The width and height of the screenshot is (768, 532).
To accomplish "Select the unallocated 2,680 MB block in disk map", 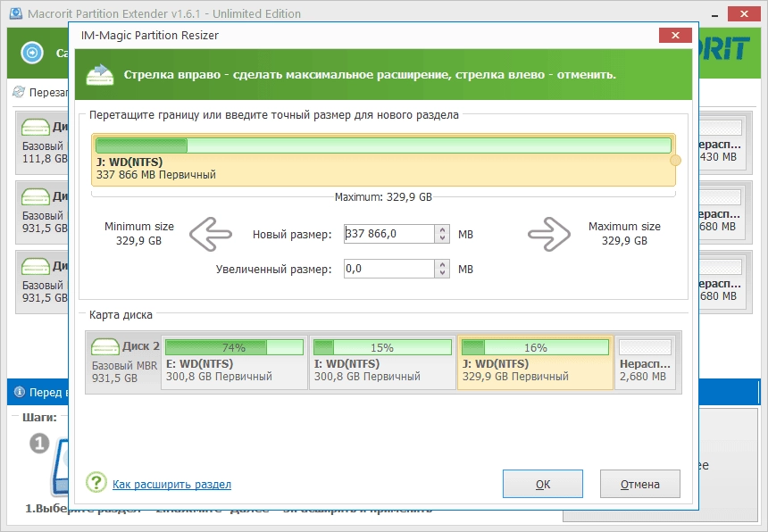I will (x=645, y=362).
